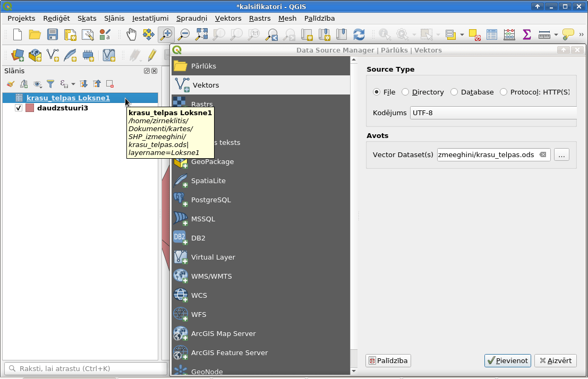This screenshot has height=379, width=588.
Task: Click the source list scrollbar up arrow
Action: tap(354, 60)
